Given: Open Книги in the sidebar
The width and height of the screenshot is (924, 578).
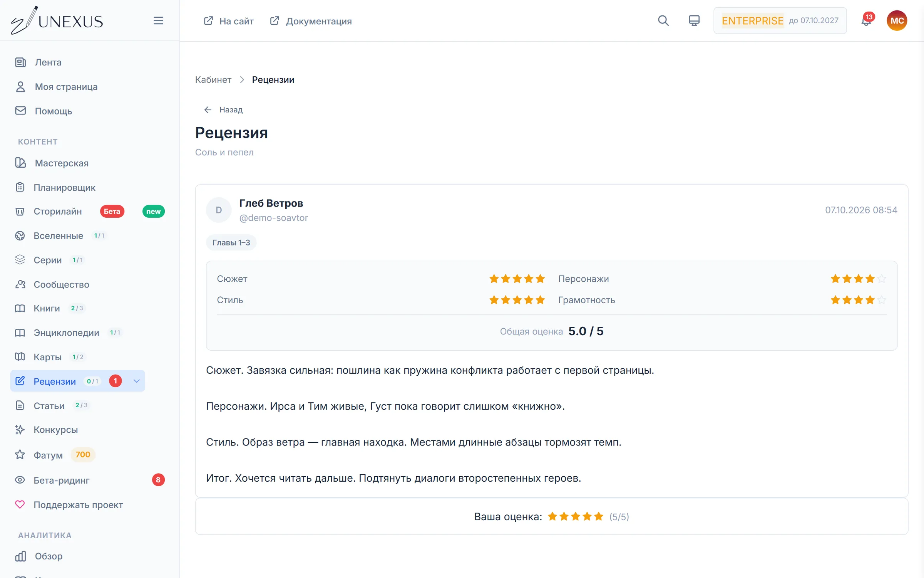Looking at the screenshot, I should coord(46,308).
